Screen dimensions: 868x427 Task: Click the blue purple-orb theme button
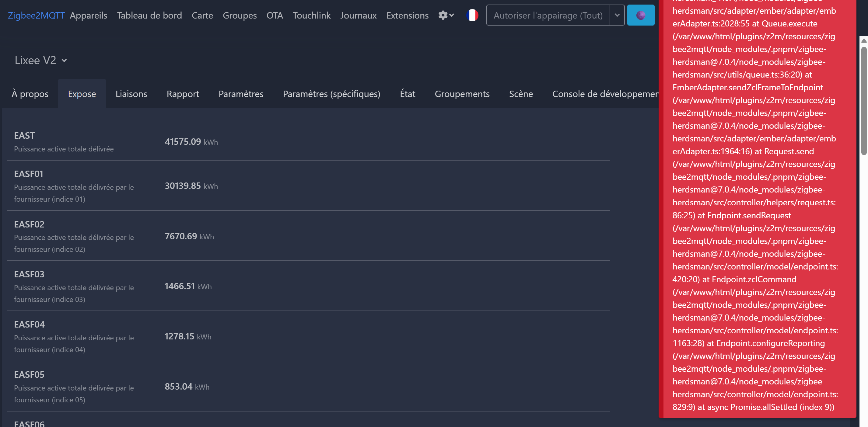click(640, 15)
